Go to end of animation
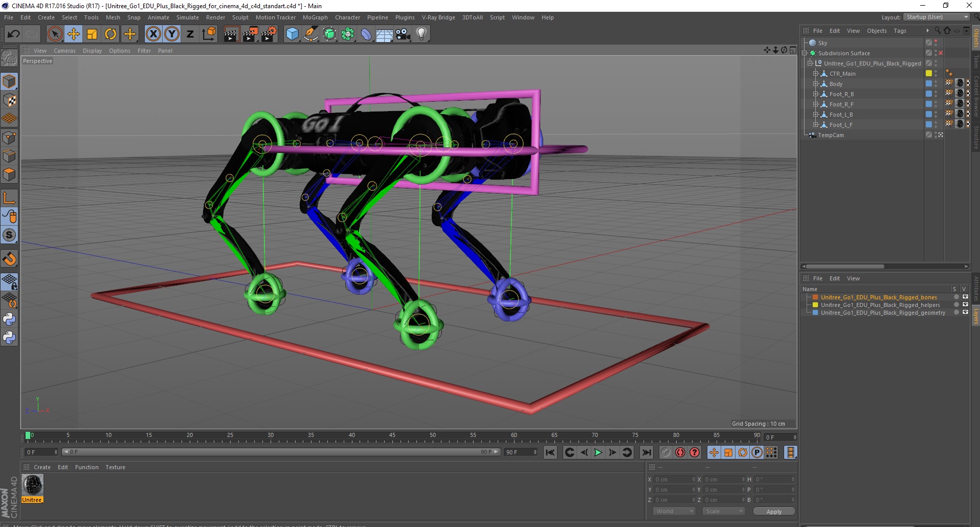Viewport: 980px width, 527px height. [647, 452]
